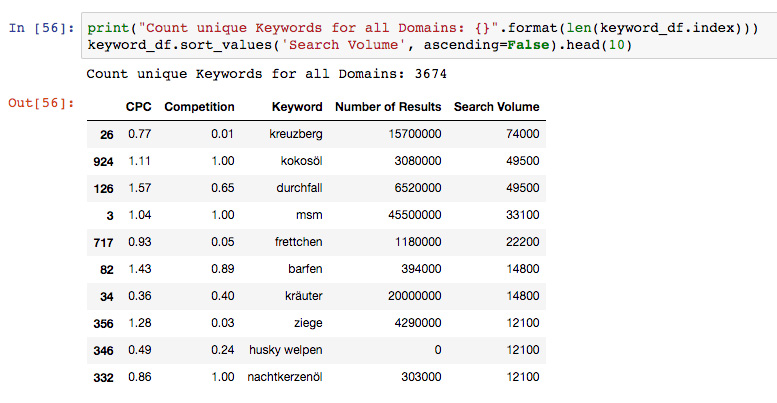Click the CPC value 0.77
The height and width of the screenshot is (403, 777).
click(x=139, y=134)
